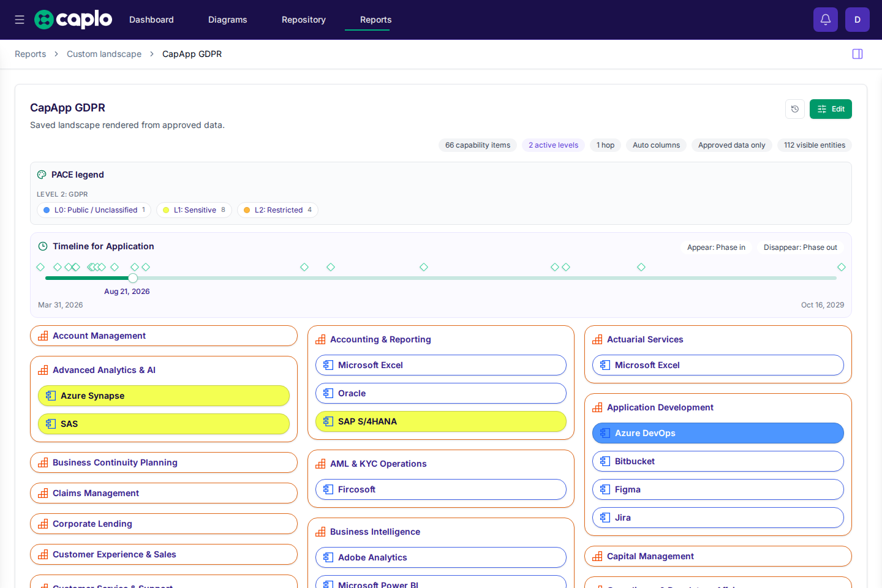882x588 pixels.
Task: Go to the Dashboard tab
Action: point(151,20)
